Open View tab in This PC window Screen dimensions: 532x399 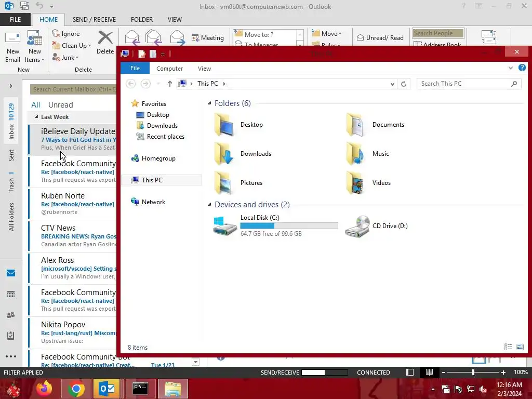click(x=204, y=69)
